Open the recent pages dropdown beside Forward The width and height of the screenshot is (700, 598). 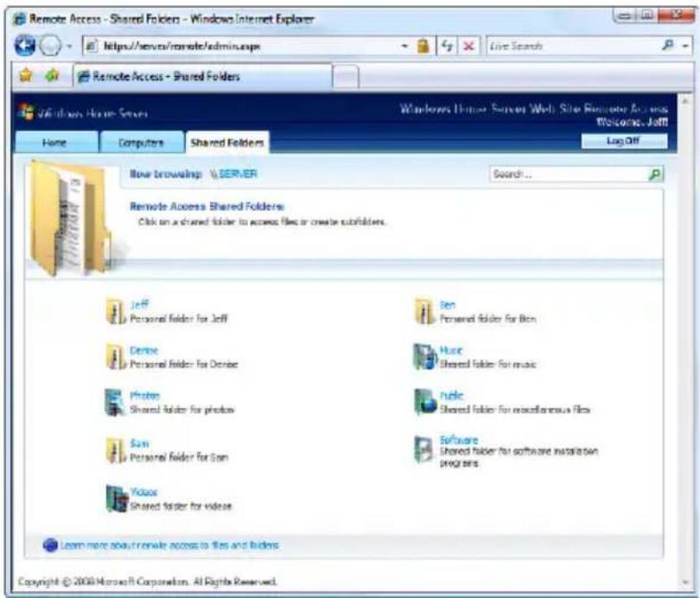(69, 46)
